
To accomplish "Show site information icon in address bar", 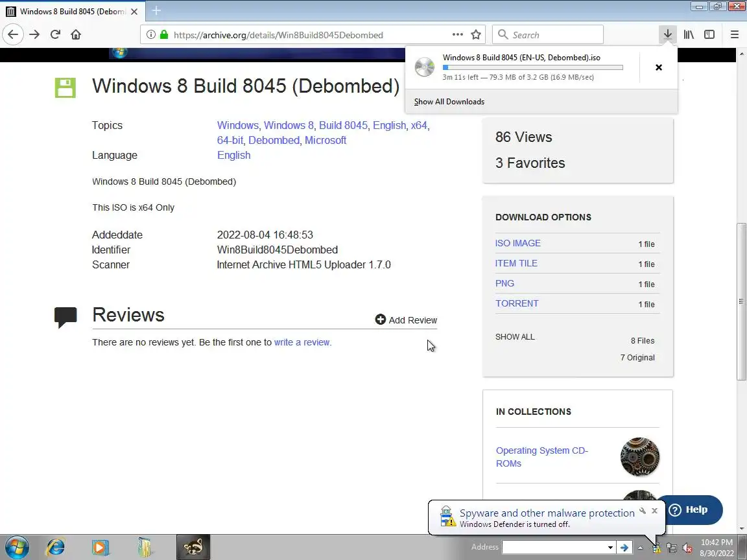I will (151, 35).
